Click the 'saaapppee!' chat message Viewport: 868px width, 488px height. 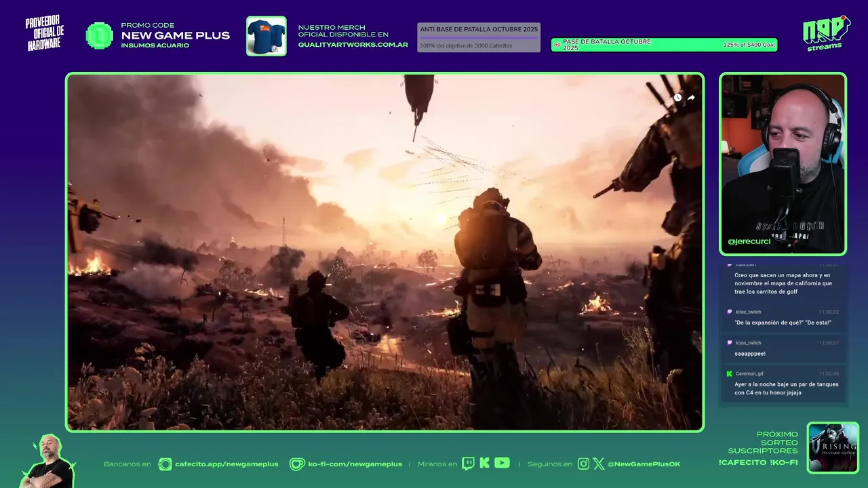(x=750, y=354)
